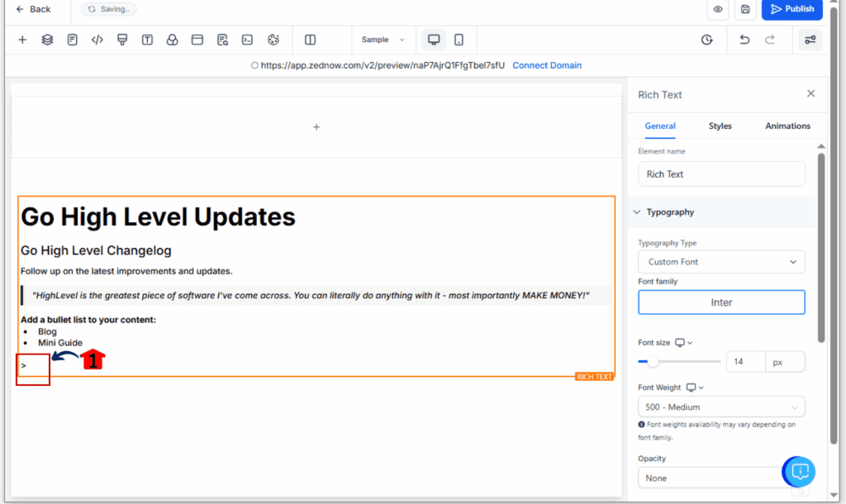The height and width of the screenshot is (504, 846).
Task: Click the Go High Level Changelog subheading
Action: (x=96, y=250)
